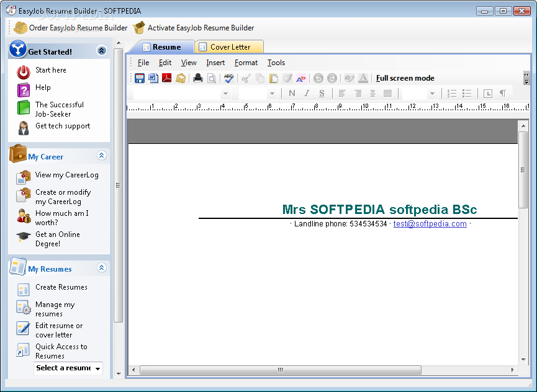
Task: Collapse the My Resumes panel
Action: pos(101,267)
